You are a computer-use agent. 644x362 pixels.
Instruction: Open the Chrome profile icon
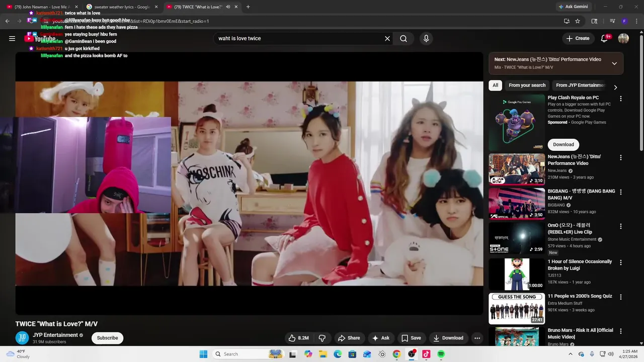624,21
